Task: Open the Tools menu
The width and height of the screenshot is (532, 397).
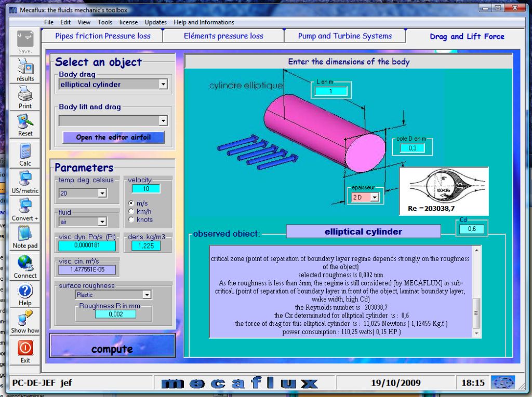Action: pos(105,22)
